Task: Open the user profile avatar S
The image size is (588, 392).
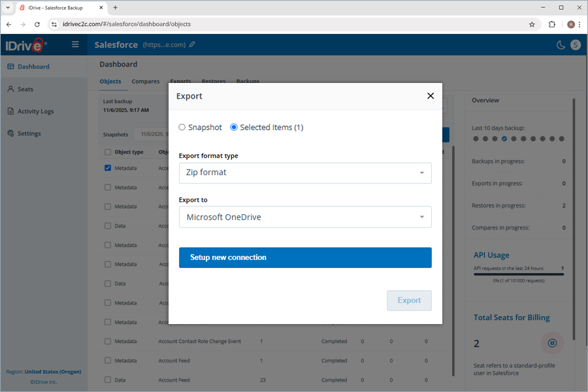Action: [576, 45]
